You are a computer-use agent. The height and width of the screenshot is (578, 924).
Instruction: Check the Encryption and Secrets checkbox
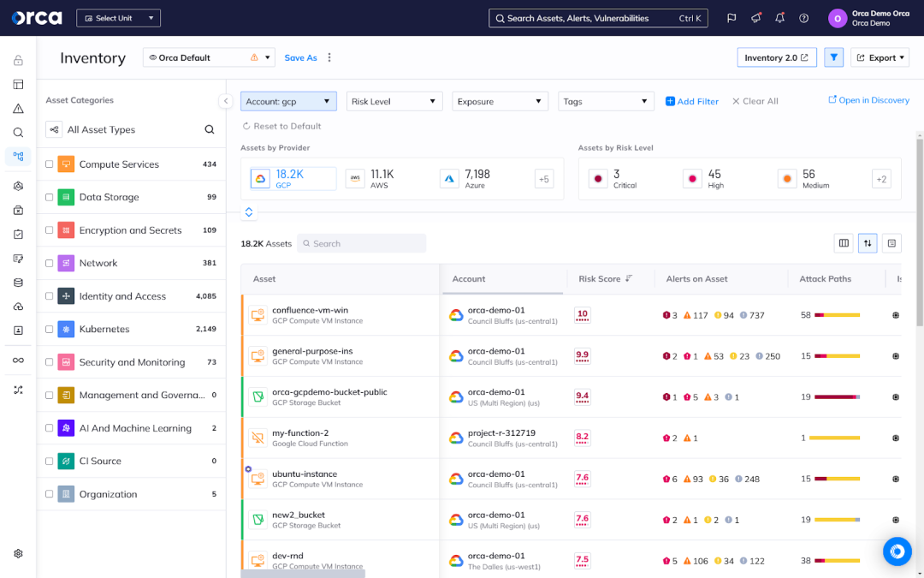coord(50,230)
